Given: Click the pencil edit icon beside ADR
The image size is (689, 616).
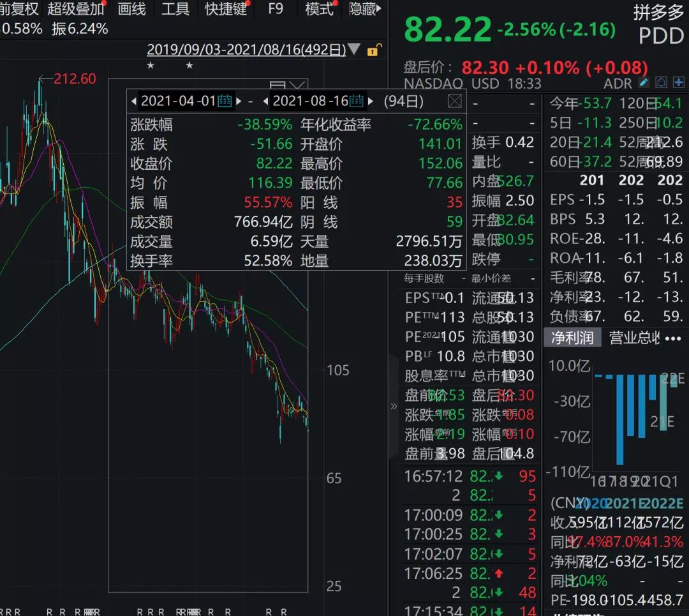Looking at the screenshot, I should (x=644, y=82).
